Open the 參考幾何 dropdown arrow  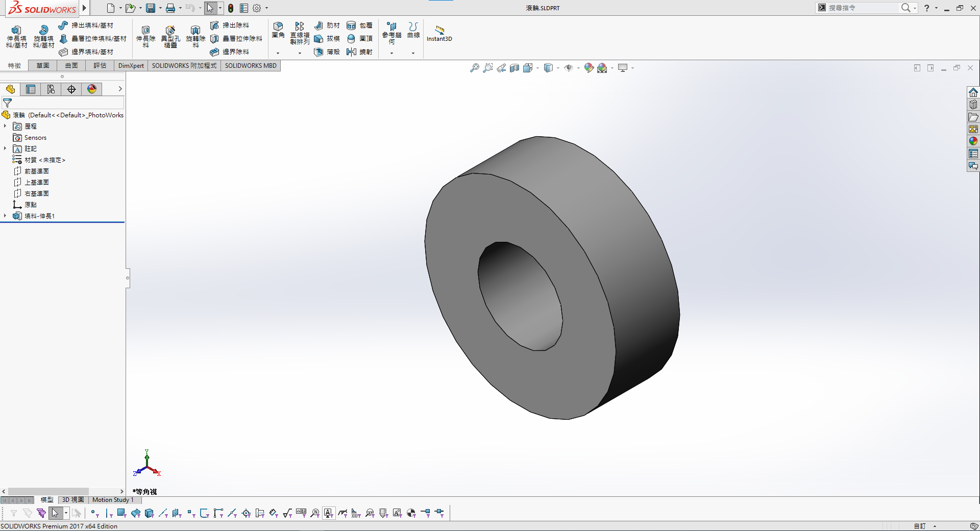tap(391, 53)
